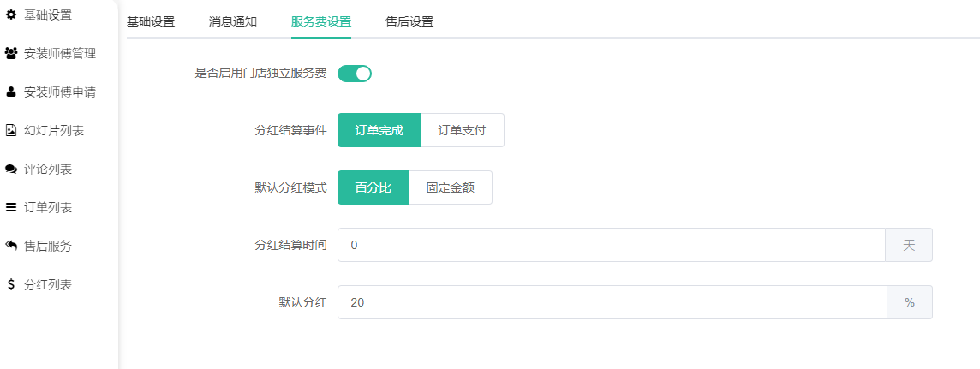
Task: Click the list bars icon for 订单列表
Action: point(11,207)
